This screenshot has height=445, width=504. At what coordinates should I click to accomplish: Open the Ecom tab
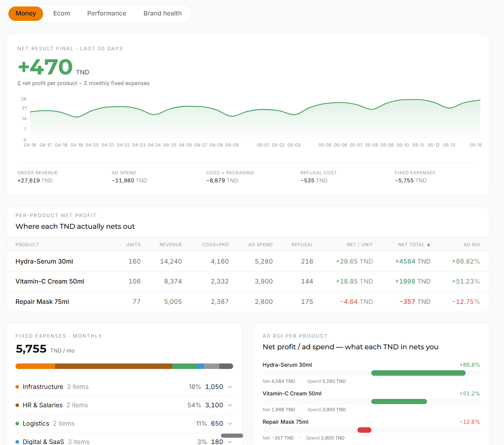click(62, 14)
